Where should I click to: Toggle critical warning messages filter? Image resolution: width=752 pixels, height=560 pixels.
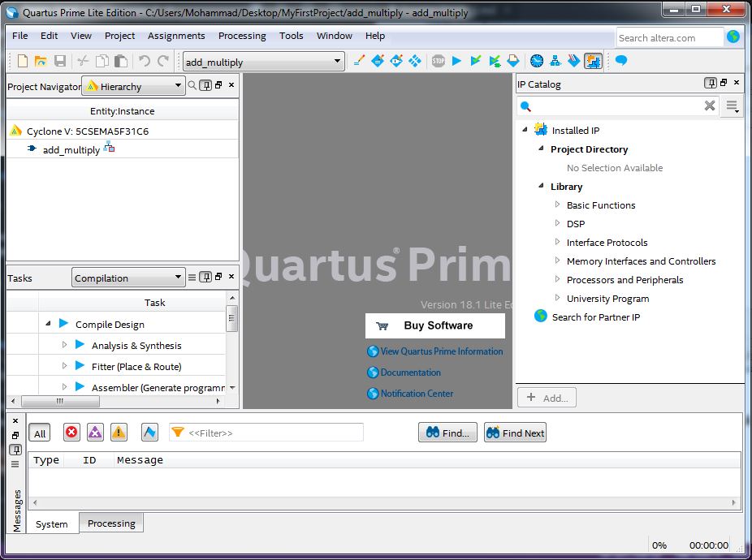click(x=95, y=433)
